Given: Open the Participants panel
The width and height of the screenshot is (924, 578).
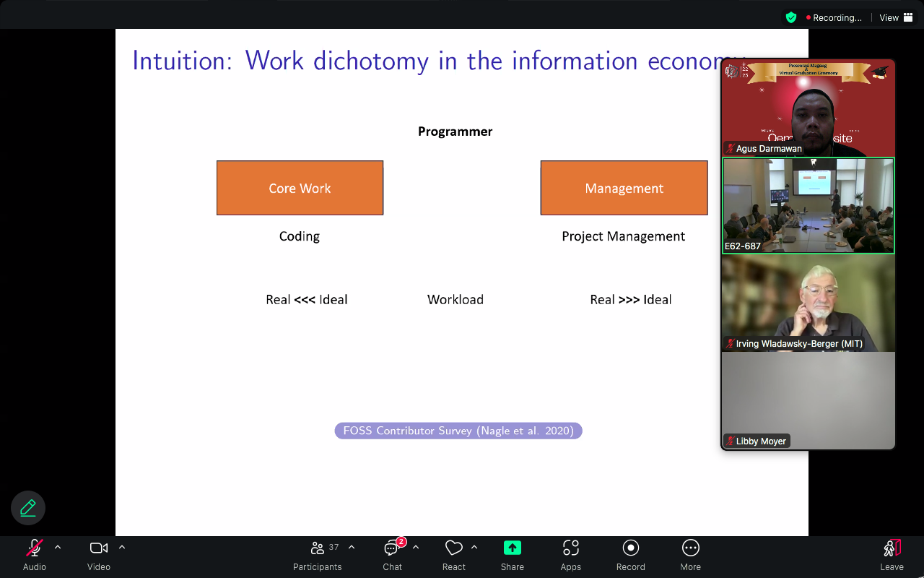Looking at the screenshot, I should pyautogui.click(x=318, y=548).
